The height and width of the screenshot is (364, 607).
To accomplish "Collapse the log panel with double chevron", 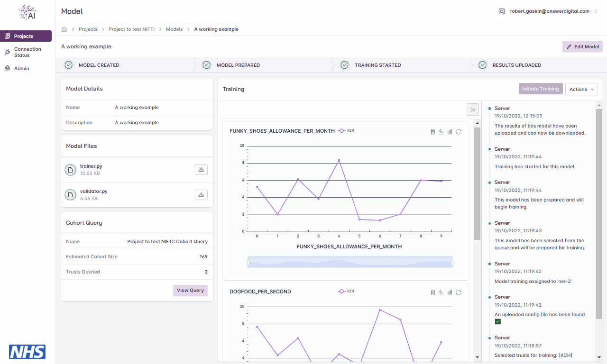I will 472,109.
